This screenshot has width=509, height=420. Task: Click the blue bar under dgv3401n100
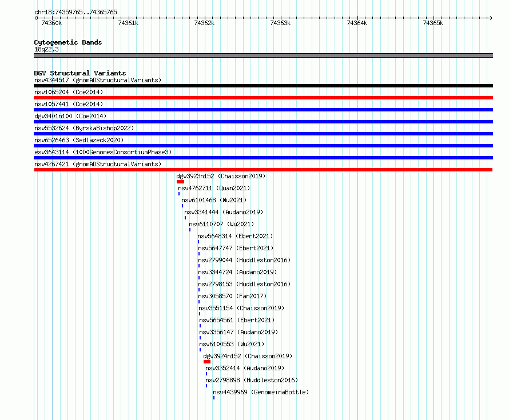[263, 122]
